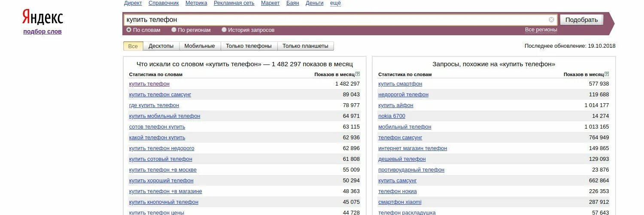Click the 'Подобрать' button
The image size is (644, 215).
click(581, 20)
